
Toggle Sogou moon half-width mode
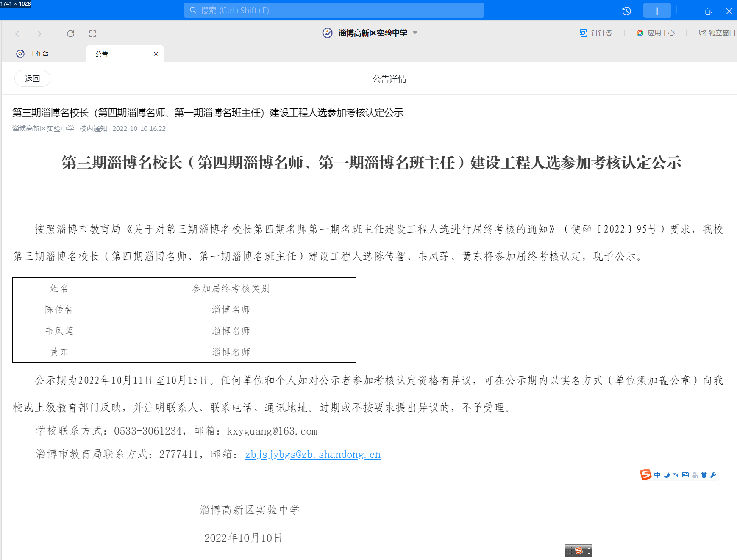[x=667, y=475]
